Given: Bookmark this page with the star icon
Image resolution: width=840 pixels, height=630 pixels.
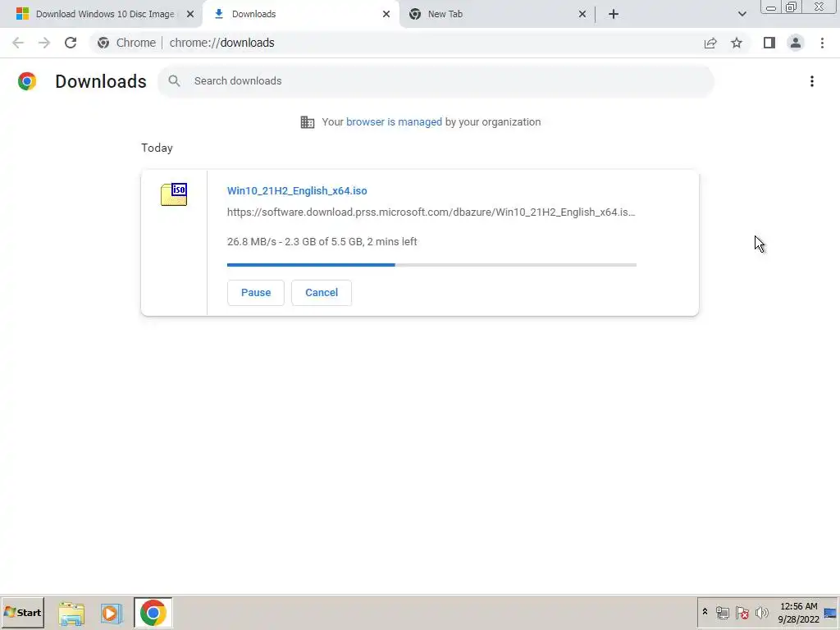Looking at the screenshot, I should coord(737,43).
